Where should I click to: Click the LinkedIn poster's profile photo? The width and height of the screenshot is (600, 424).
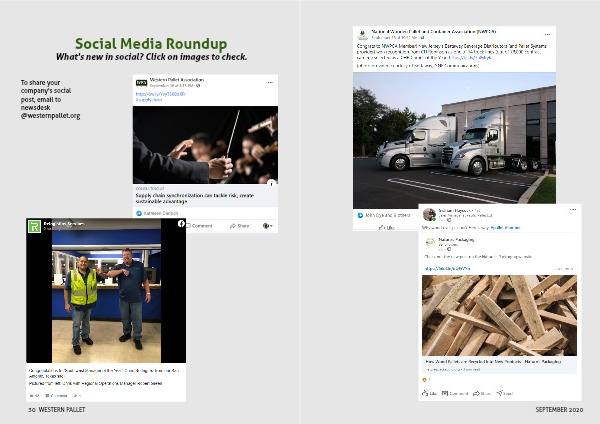[x=429, y=214]
